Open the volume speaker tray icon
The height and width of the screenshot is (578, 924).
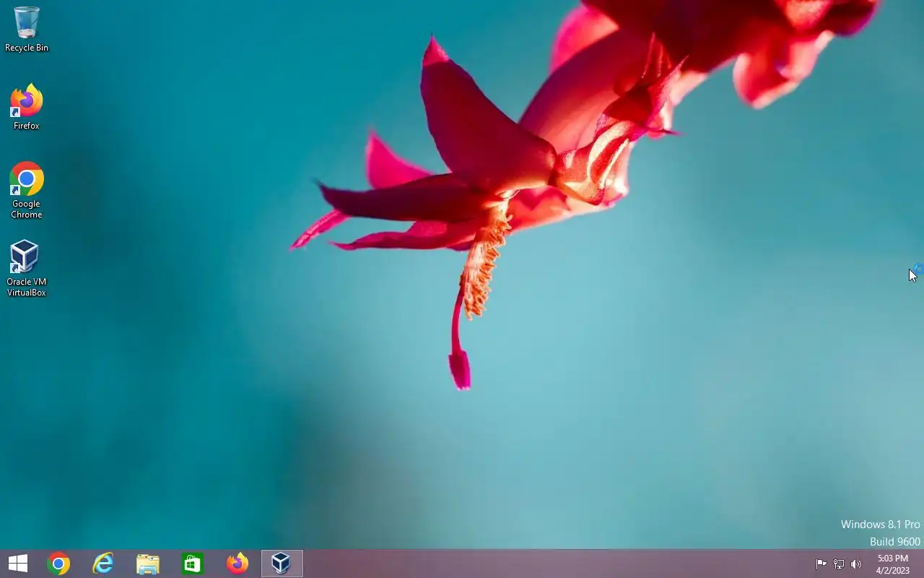coord(856,564)
